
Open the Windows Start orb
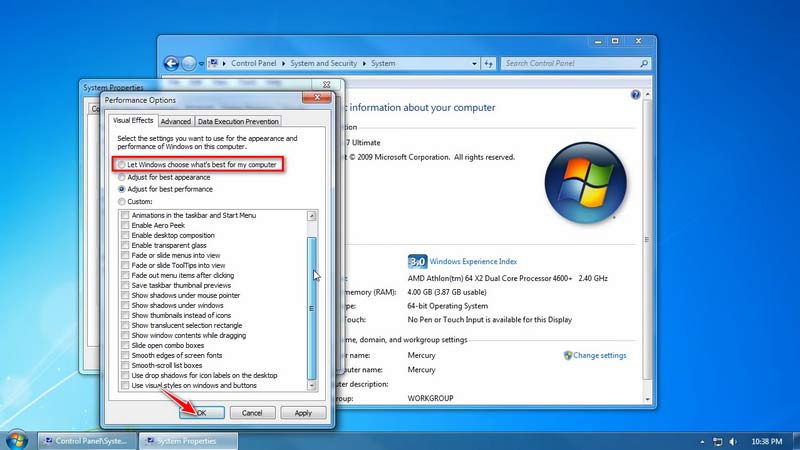pos(16,440)
